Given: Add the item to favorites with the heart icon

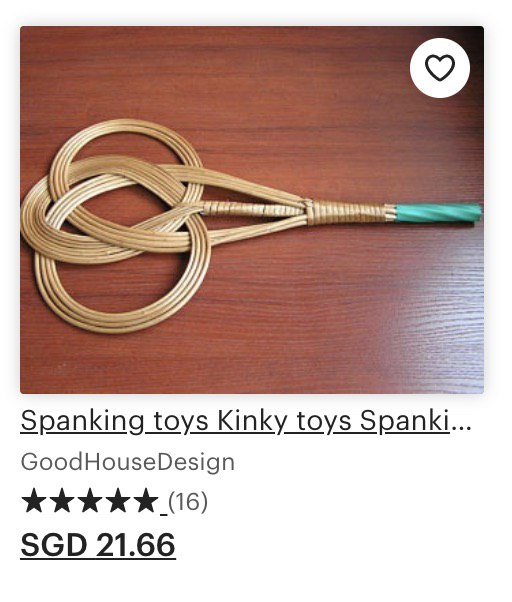Looking at the screenshot, I should click(x=440, y=68).
